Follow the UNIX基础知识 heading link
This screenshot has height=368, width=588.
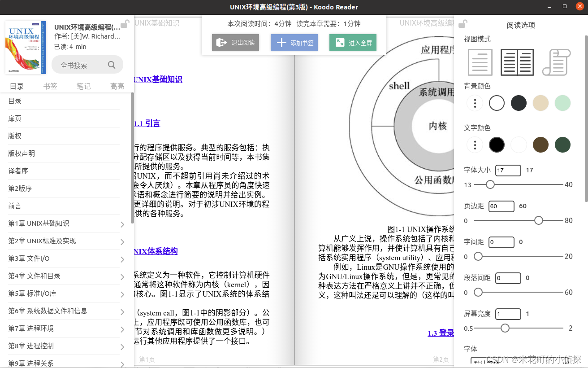158,79
